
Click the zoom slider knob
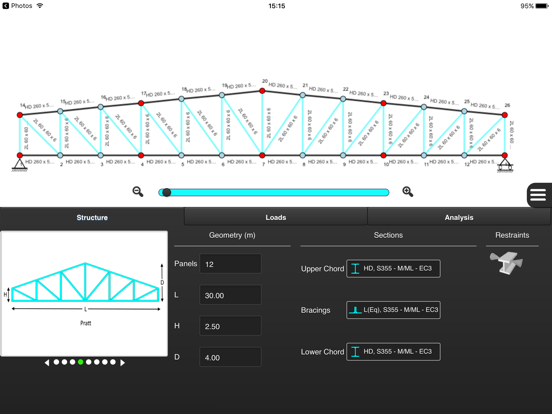click(x=167, y=192)
